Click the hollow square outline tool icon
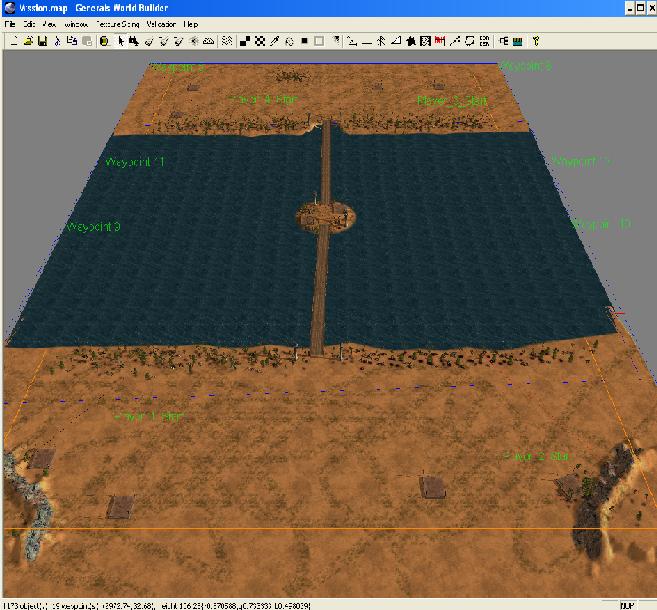This screenshot has height=610, width=657. (319, 41)
